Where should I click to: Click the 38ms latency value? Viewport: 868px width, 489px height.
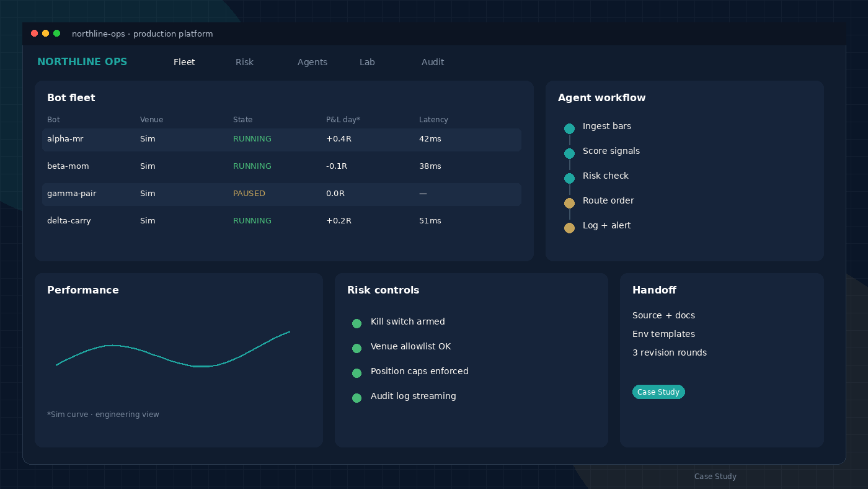pyautogui.click(x=430, y=166)
